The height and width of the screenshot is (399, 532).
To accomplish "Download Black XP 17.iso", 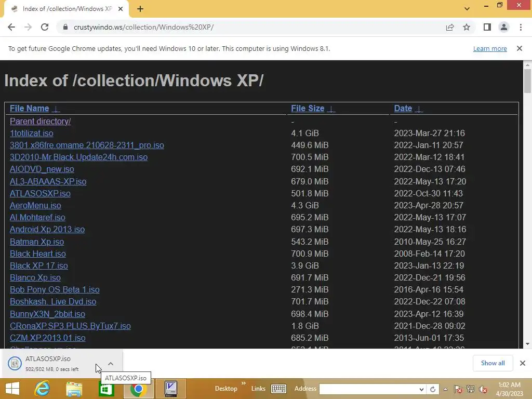I will click(x=38, y=265).
